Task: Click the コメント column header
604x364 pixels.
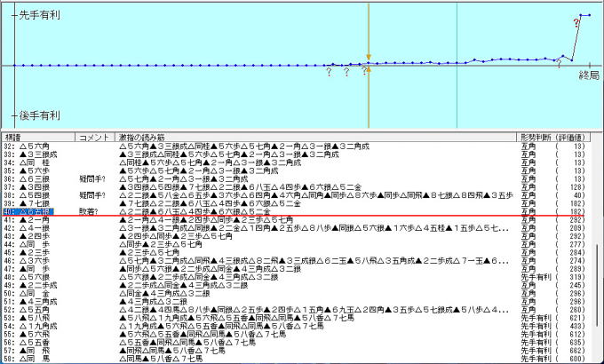Action: [91, 137]
